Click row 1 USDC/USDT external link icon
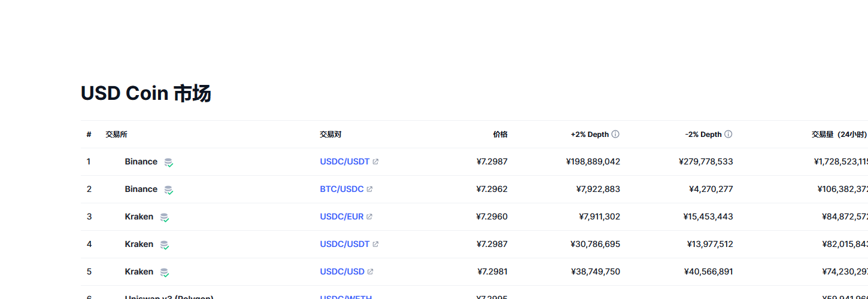This screenshot has height=299, width=868. click(375, 162)
